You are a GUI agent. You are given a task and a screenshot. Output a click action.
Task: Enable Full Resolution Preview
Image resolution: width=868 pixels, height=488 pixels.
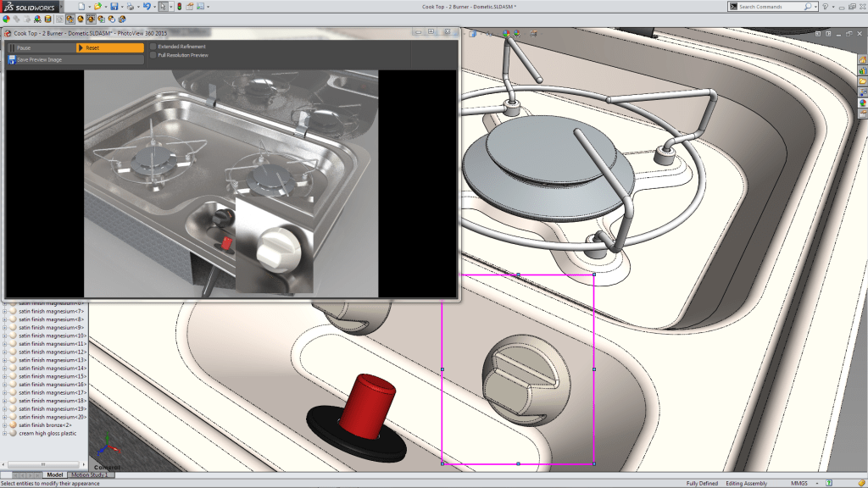153,55
